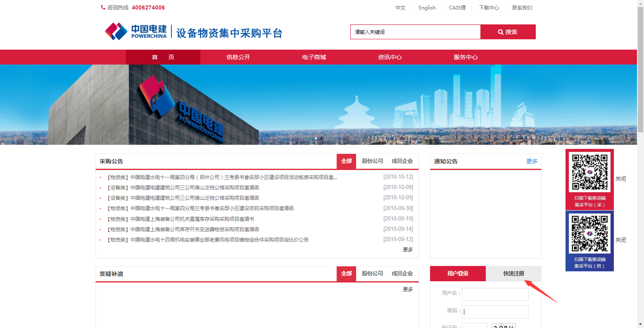Click hotline number 4006274006

(148, 7)
